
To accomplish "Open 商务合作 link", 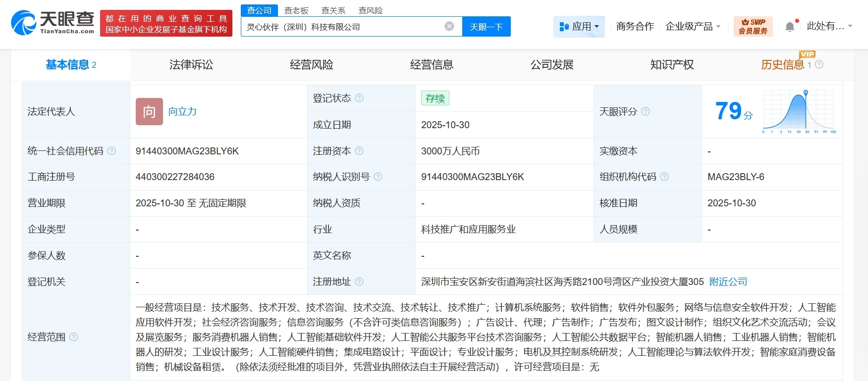I will pos(635,26).
